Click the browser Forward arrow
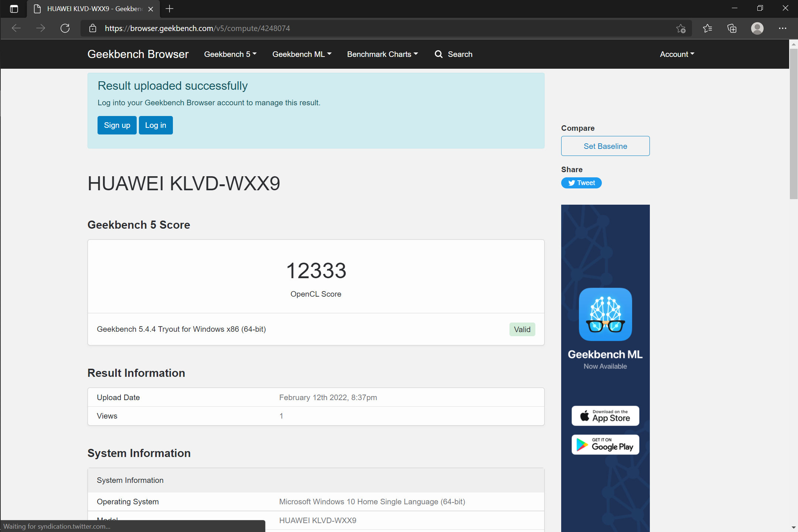 pos(41,28)
